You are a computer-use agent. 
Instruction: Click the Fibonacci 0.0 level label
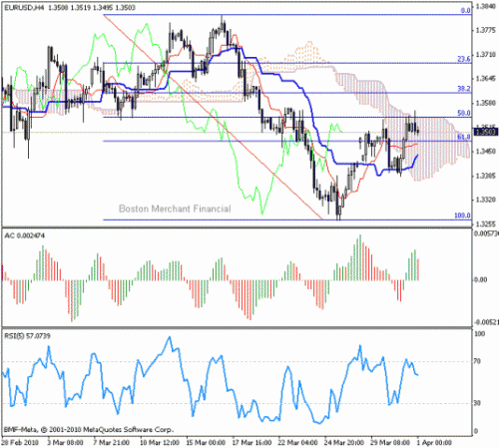pyautogui.click(x=465, y=10)
